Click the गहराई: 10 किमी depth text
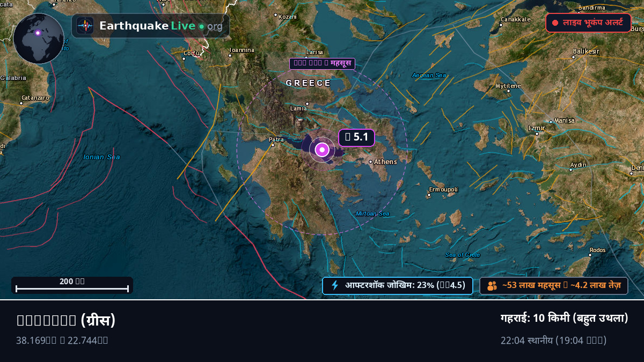 [x=564, y=318]
